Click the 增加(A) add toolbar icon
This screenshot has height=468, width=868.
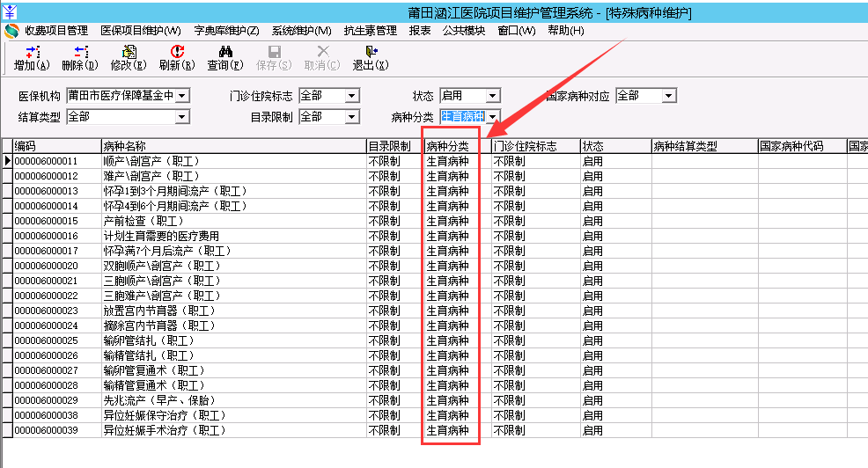[x=32, y=52]
